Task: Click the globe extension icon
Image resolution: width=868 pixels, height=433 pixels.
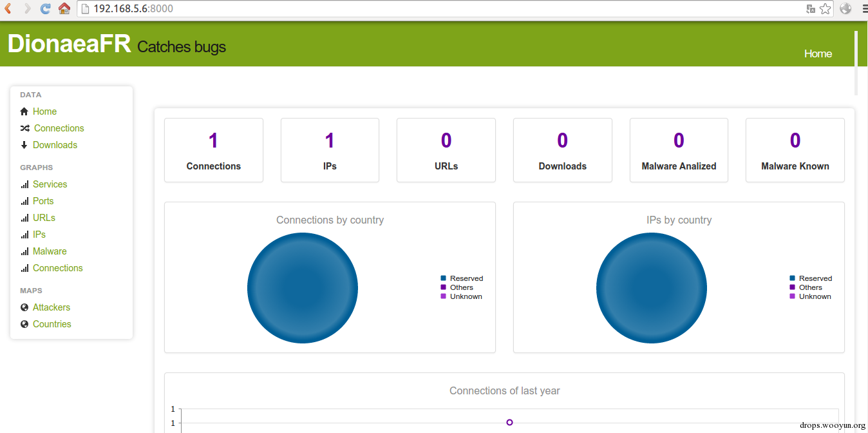Action: [845, 9]
